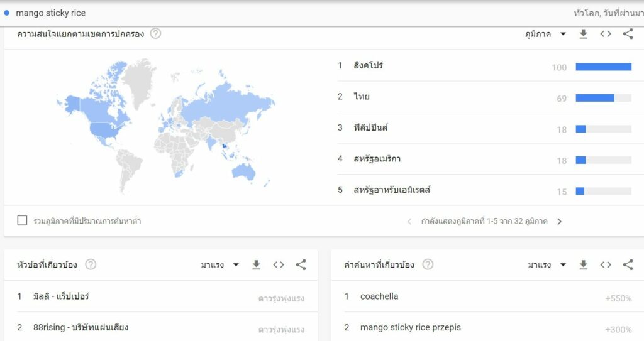Viewport: 644px width, 341px height.
Task: Share the related topics card
Action: click(301, 264)
